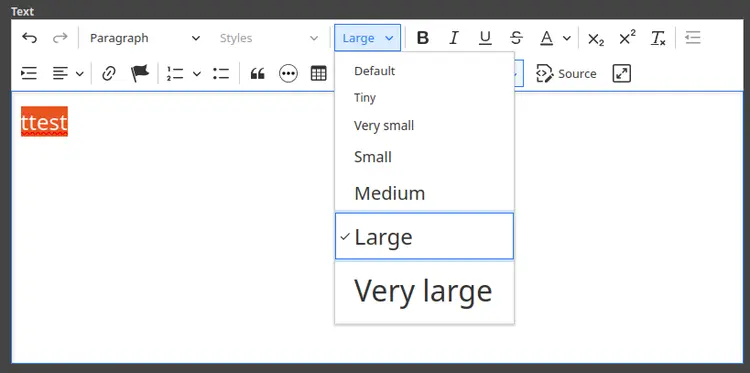Screen dimensions: 750x373
Task: Pick Very large font size
Action: point(424,291)
